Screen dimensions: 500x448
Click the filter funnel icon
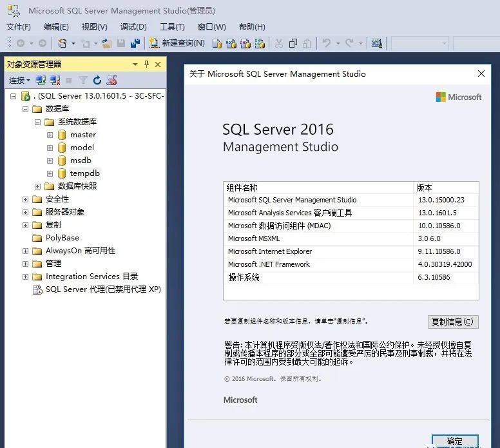[83, 80]
